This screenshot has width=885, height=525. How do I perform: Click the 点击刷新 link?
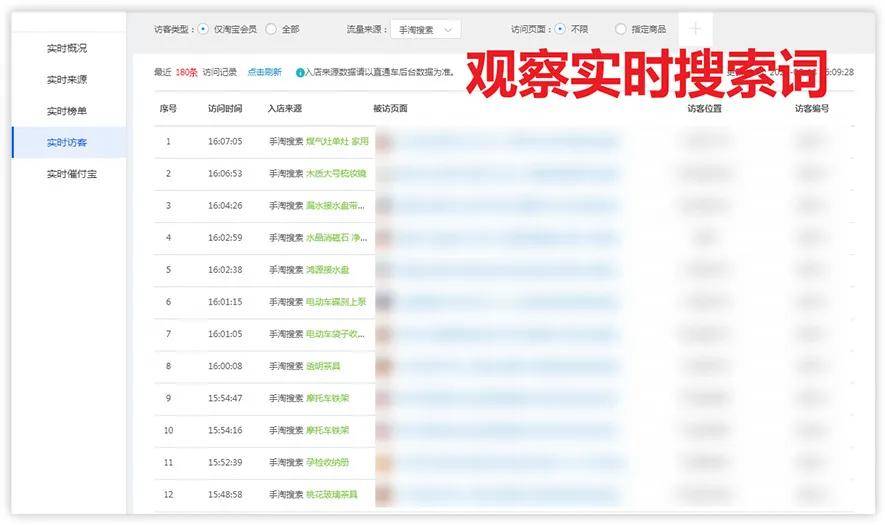(x=265, y=72)
